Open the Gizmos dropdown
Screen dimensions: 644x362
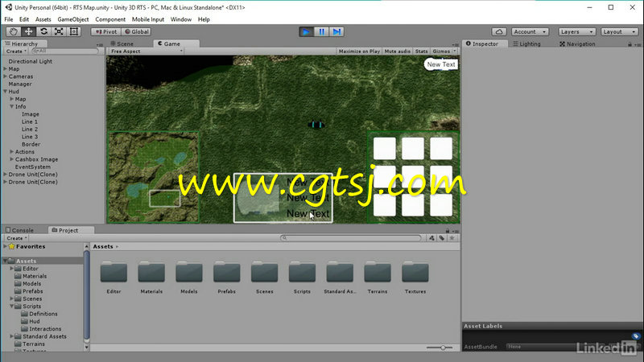click(444, 51)
